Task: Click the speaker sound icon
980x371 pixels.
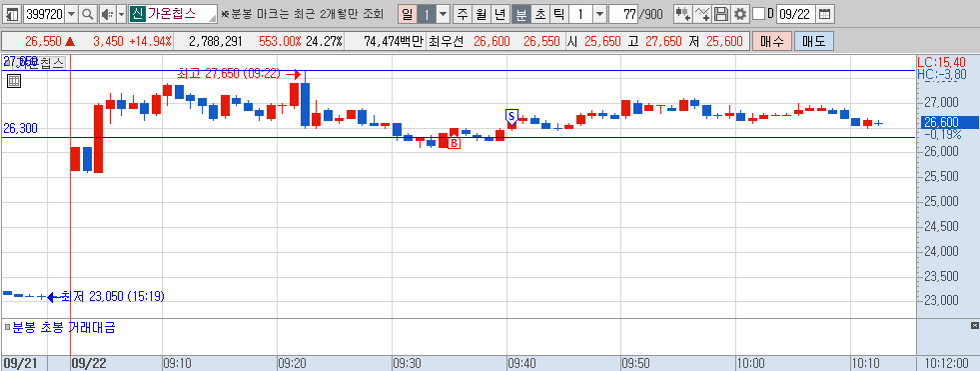Action: click(107, 13)
